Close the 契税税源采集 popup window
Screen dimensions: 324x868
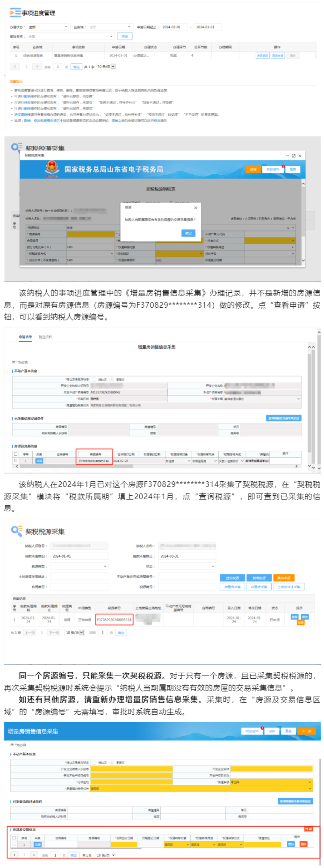tap(300, 156)
